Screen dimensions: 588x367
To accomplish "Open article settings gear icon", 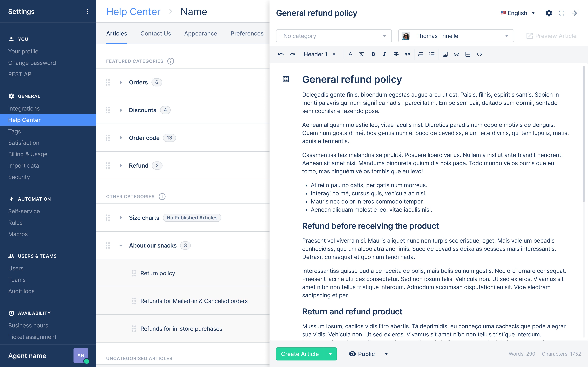I will point(549,13).
